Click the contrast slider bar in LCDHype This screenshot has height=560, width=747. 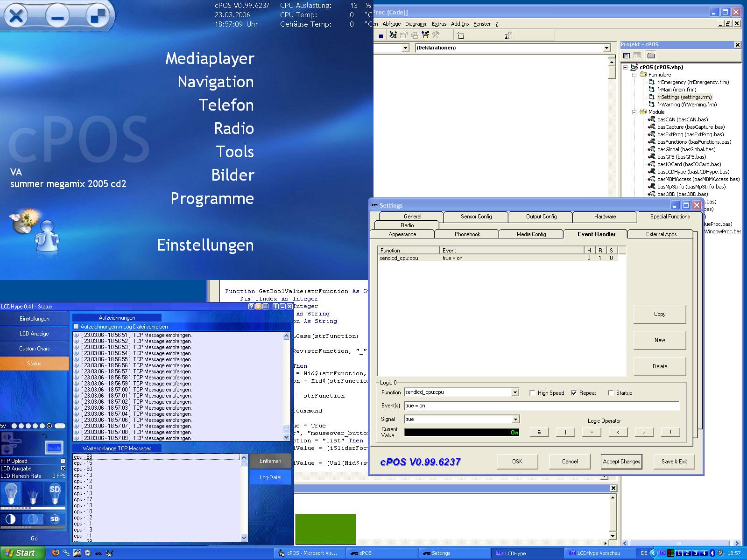point(33,527)
